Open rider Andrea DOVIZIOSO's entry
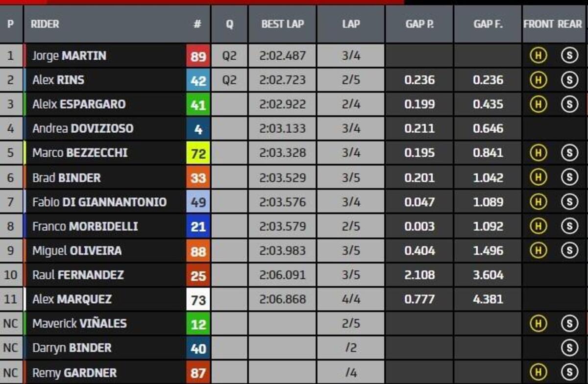The height and width of the screenshot is (384, 588). tap(82, 129)
